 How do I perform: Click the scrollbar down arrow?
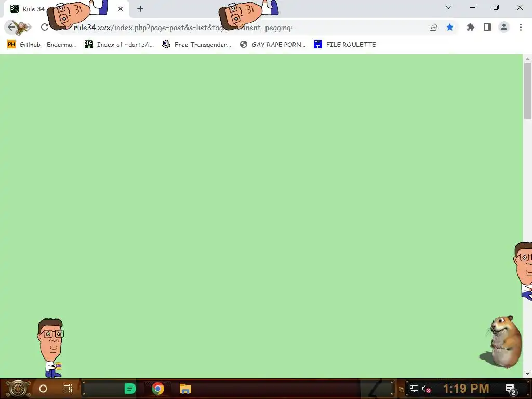coord(527,374)
